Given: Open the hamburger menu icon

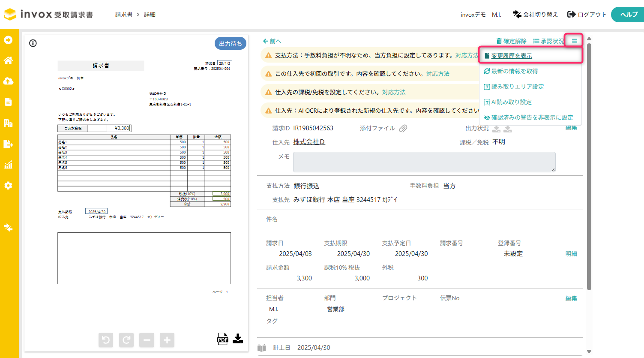Looking at the screenshot, I should click(574, 41).
